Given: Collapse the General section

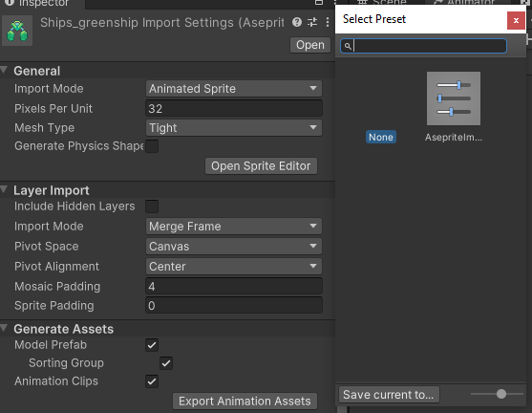Looking at the screenshot, I should 4,71.
